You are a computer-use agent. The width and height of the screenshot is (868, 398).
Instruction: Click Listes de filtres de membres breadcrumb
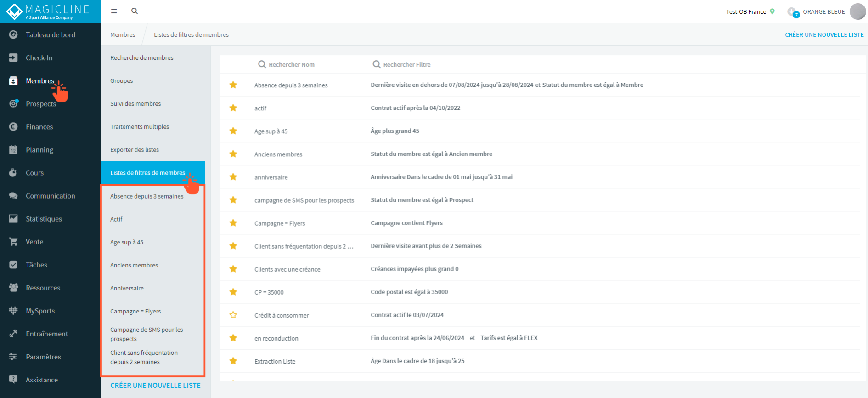(191, 34)
